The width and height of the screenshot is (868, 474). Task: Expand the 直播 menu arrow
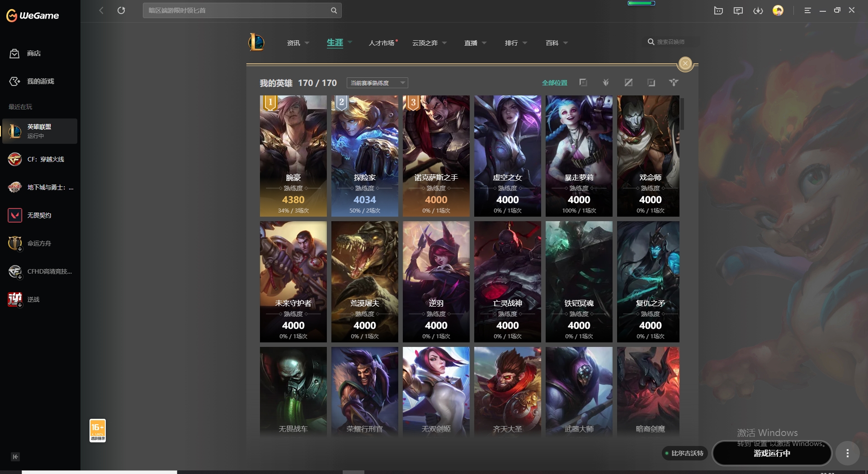[x=484, y=43]
